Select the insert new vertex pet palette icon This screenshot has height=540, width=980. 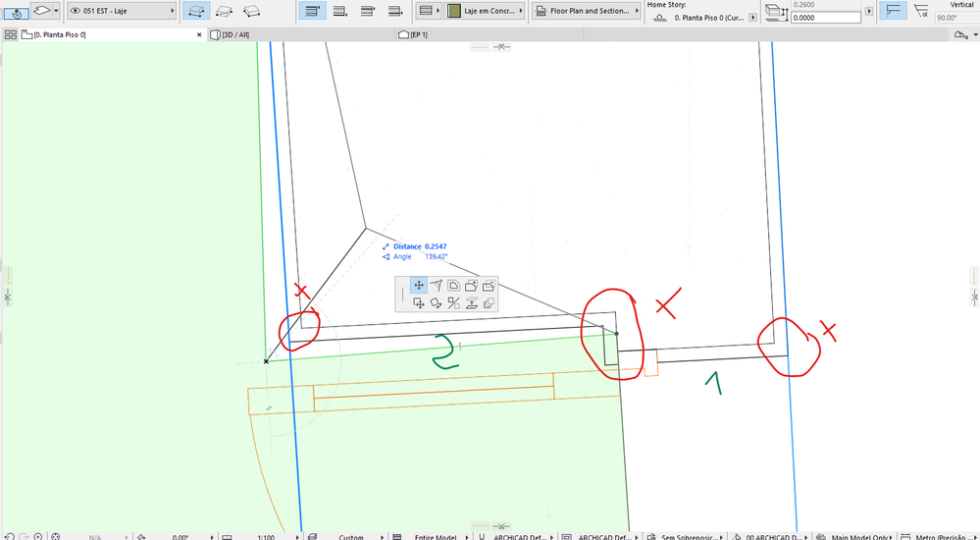(437, 286)
